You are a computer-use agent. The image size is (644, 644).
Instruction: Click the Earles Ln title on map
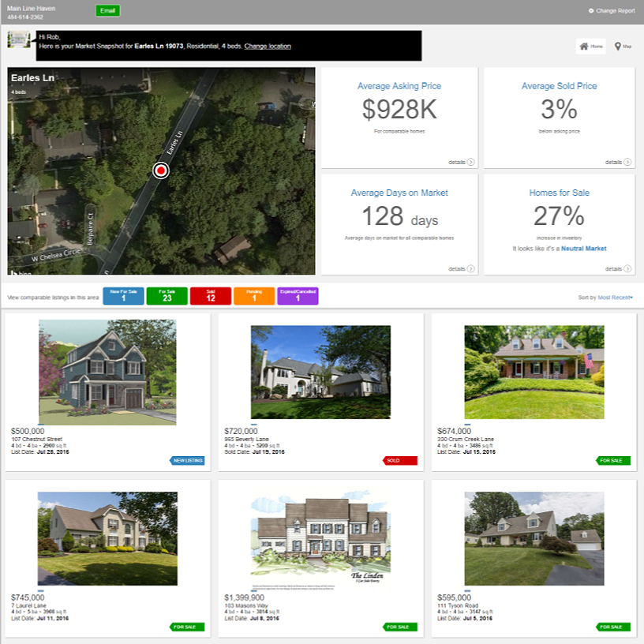coord(32,77)
